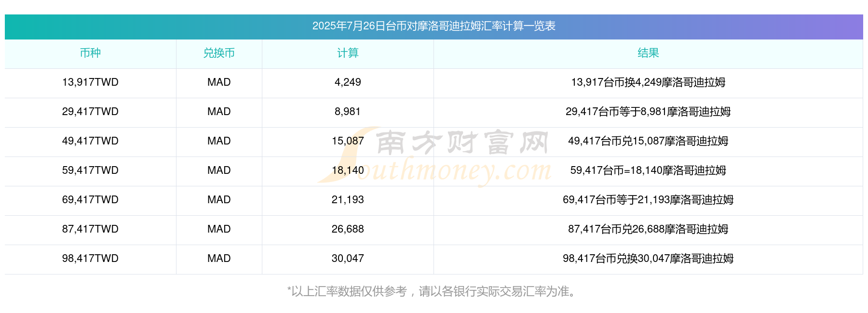The width and height of the screenshot is (868, 313).
Task: Select the 98,417TWD cell
Action: click(x=90, y=259)
